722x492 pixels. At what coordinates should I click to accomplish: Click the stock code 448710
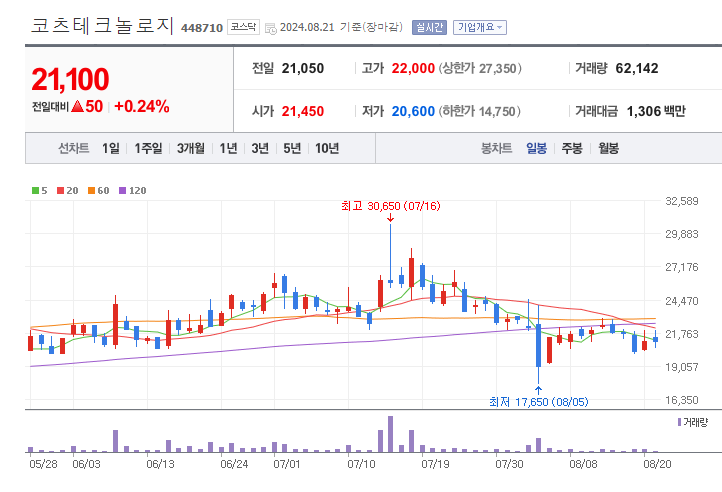[202, 28]
